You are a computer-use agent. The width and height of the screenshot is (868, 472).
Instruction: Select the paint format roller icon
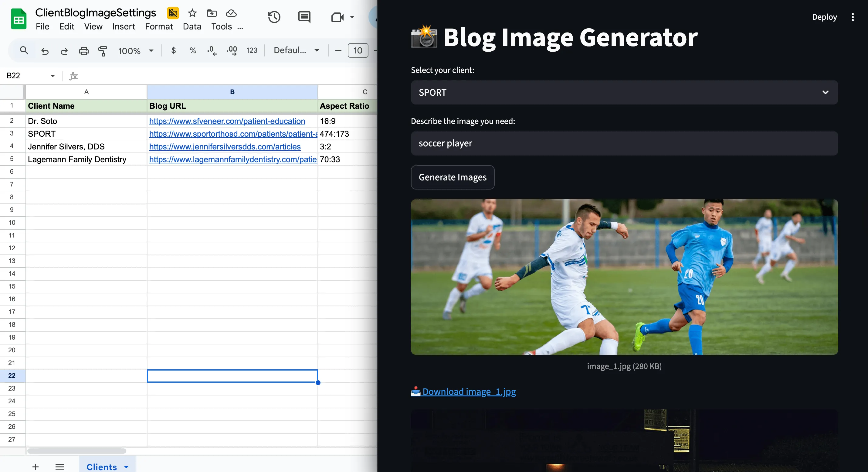click(103, 51)
